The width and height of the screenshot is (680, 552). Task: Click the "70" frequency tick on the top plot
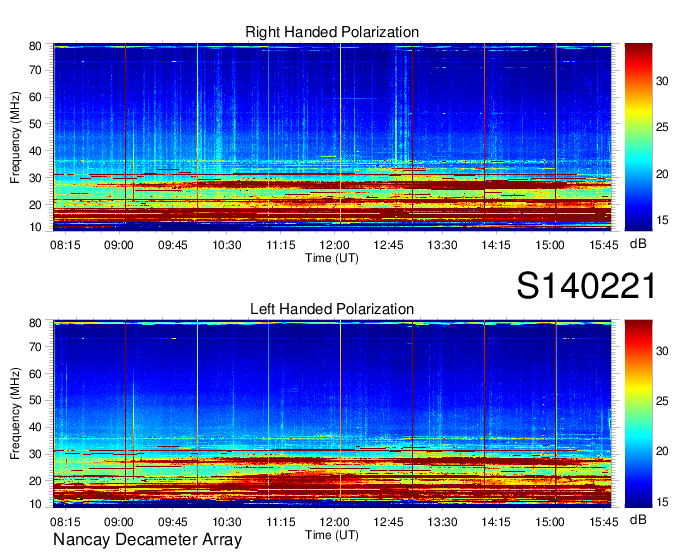pos(35,70)
